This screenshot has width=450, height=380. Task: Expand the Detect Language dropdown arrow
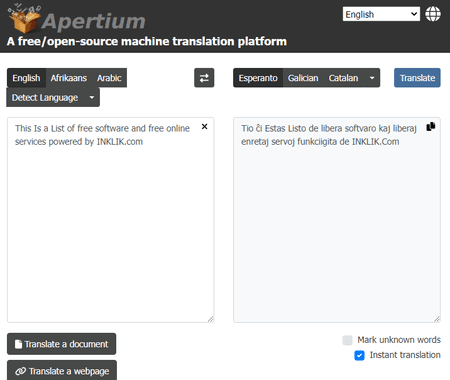click(92, 97)
